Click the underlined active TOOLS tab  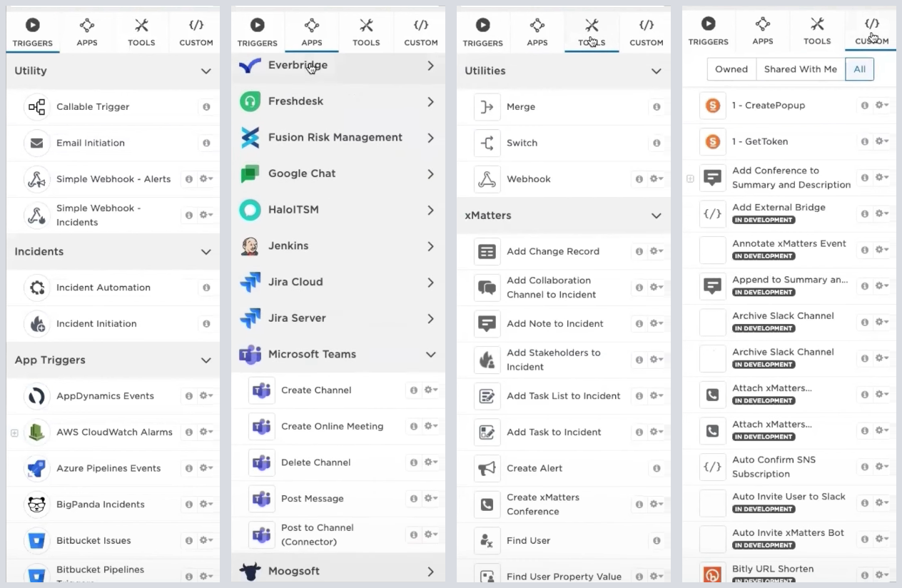tap(592, 32)
